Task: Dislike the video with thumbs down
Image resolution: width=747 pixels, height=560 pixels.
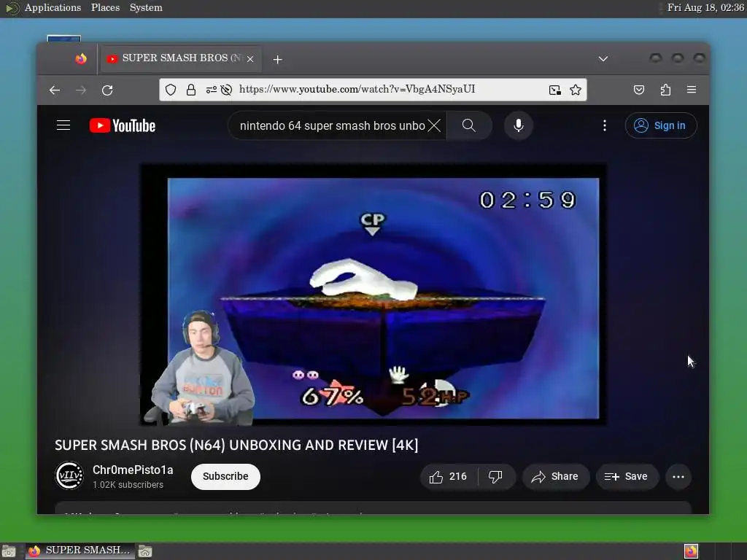Action: (496, 477)
